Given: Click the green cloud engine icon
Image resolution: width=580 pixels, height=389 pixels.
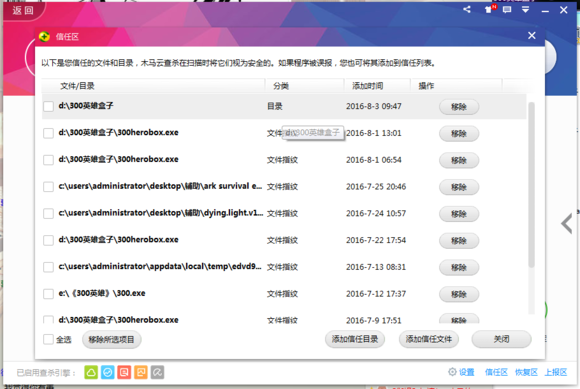Looking at the screenshot, I should click(x=91, y=372).
